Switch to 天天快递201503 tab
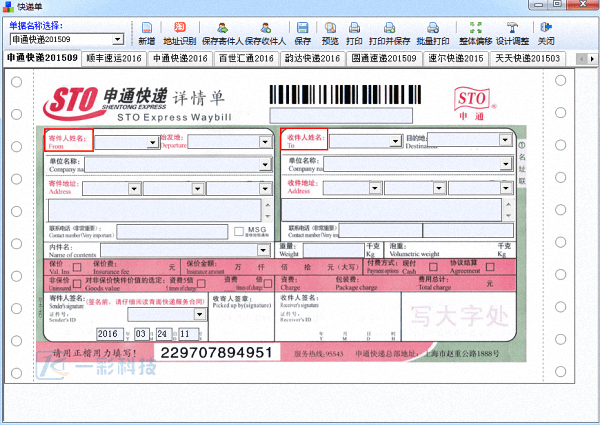 tap(528, 59)
